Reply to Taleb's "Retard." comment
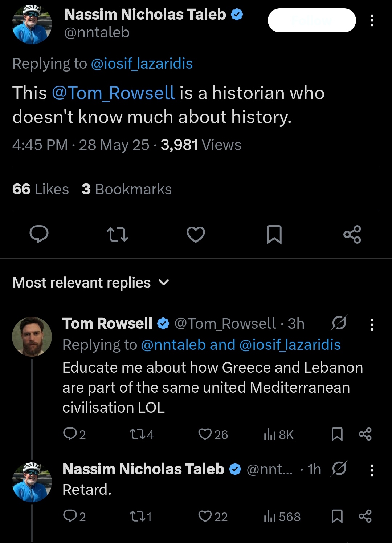 click(69, 516)
